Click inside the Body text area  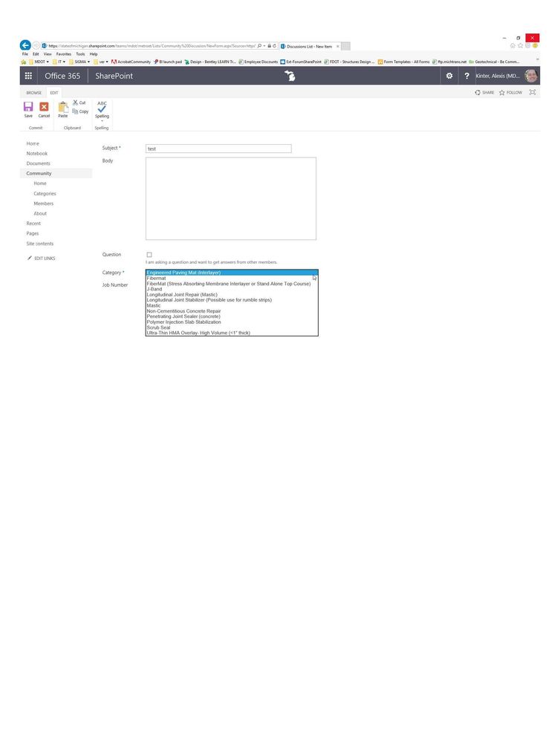pos(231,199)
